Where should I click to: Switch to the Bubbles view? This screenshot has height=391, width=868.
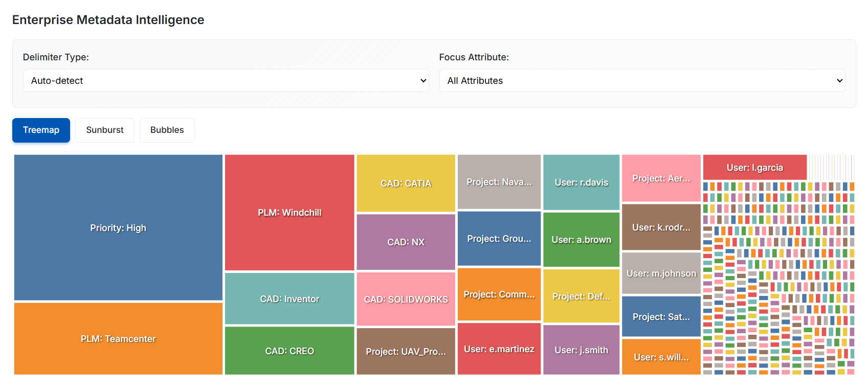coord(167,130)
